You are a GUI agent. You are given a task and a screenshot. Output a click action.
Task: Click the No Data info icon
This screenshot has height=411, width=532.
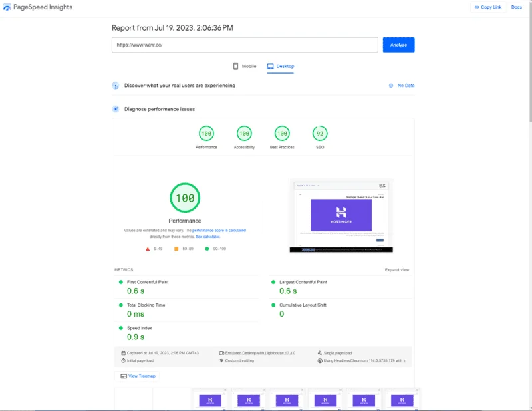pos(391,86)
